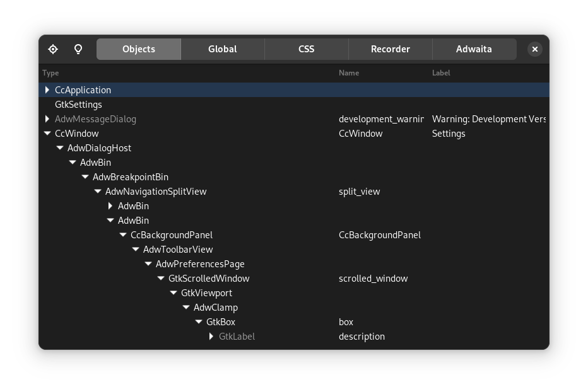Expand the GtkLabel description node

click(211, 337)
